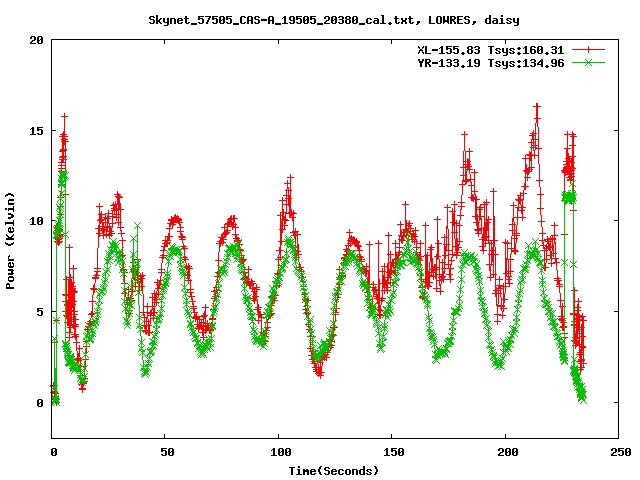Click the 20 tick label on the y-axis

pos(36,40)
